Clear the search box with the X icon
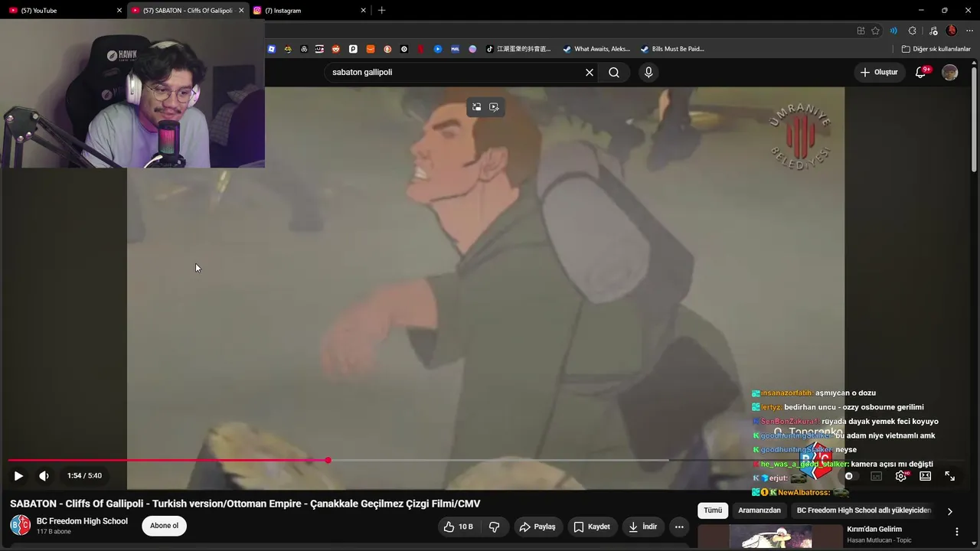Screen dimensions: 980x551 pos(590,72)
